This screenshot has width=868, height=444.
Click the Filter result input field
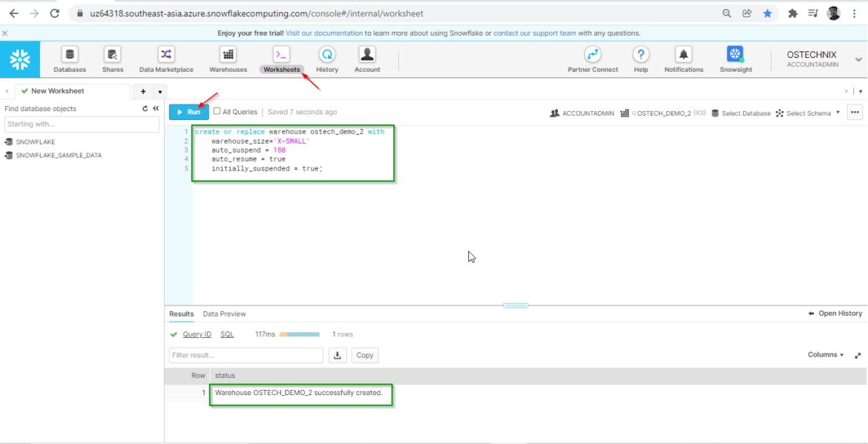click(245, 355)
